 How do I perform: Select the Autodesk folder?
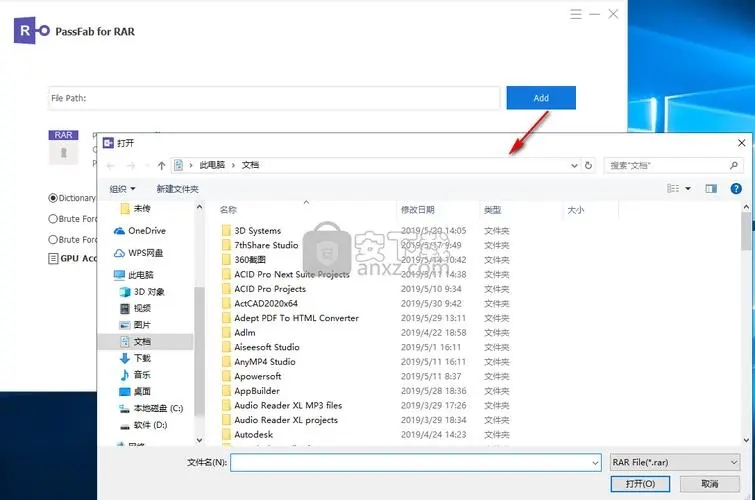coord(248,434)
